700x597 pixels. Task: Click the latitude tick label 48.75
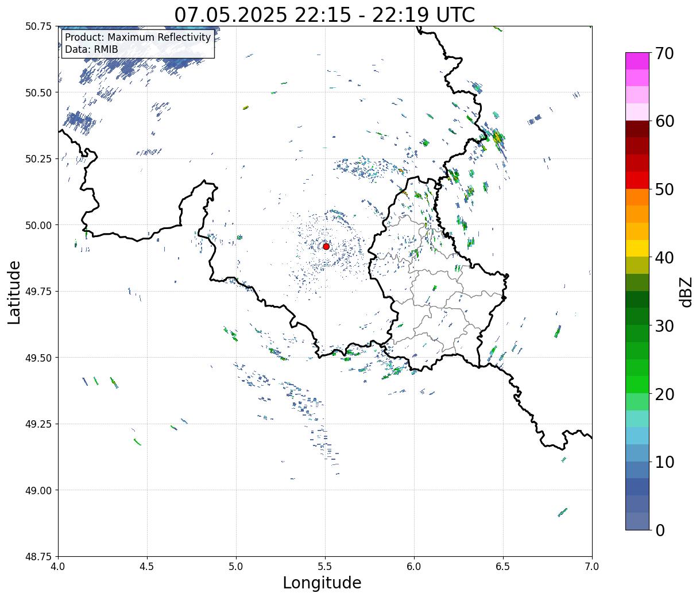(38, 556)
